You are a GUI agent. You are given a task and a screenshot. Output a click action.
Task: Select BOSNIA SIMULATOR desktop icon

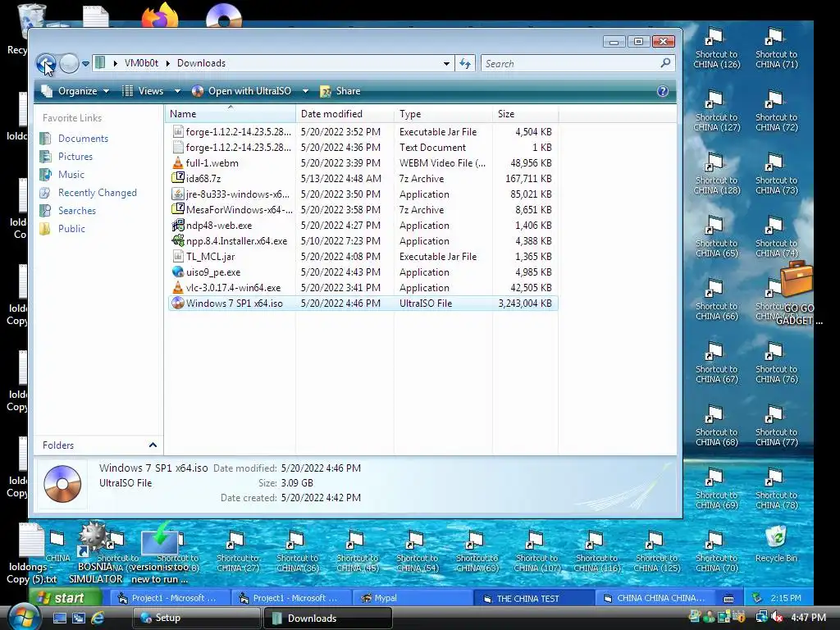[x=95, y=553]
